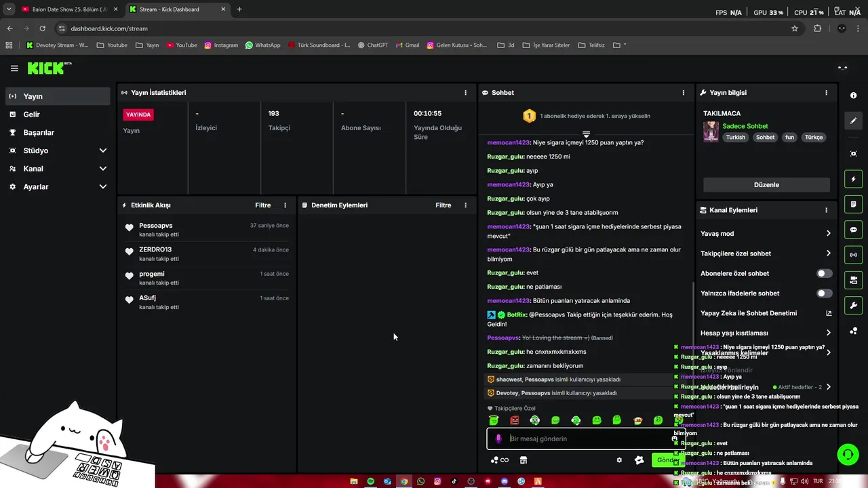Open the İşe Yarar Siteler bookmark folder
This screenshot has width=868, height=488.
click(x=546, y=45)
